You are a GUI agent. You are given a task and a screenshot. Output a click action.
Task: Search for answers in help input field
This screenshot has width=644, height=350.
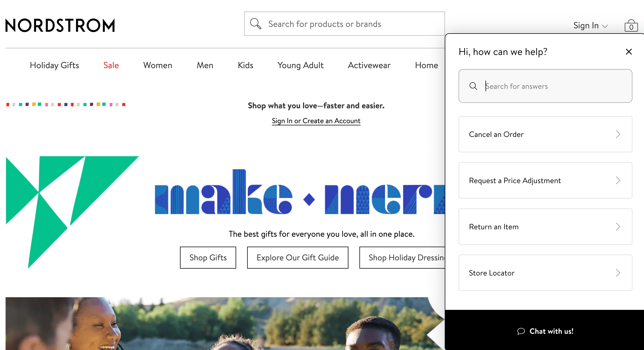click(545, 86)
